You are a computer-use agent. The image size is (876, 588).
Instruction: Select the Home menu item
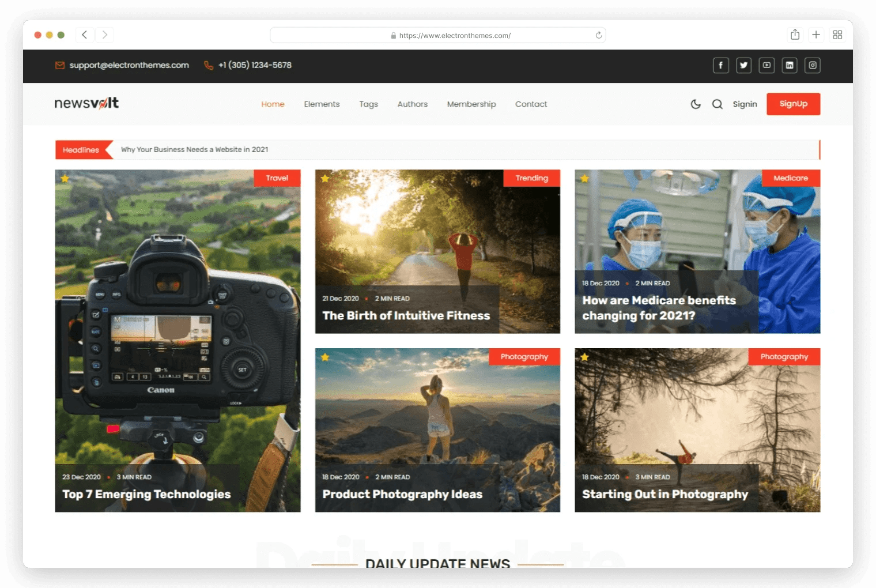(273, 104)
